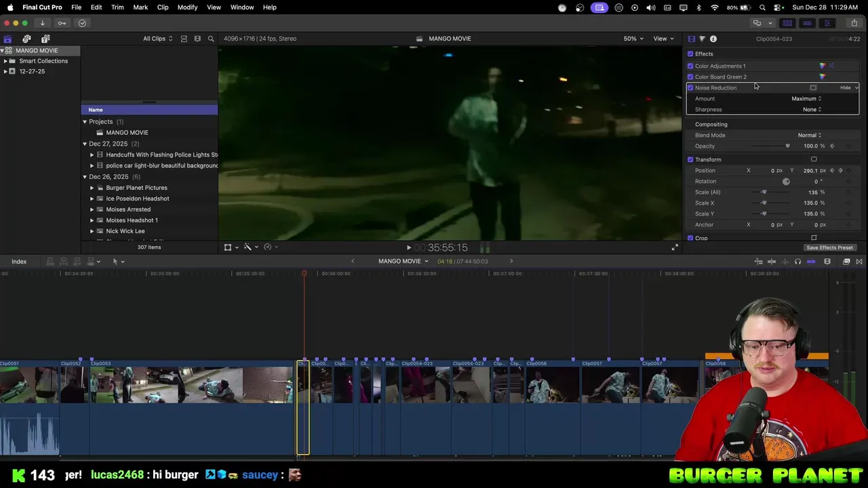Open the timeline Index button
Image resolution: width=868 pixels, height=488 pixels.
point(19,262)
